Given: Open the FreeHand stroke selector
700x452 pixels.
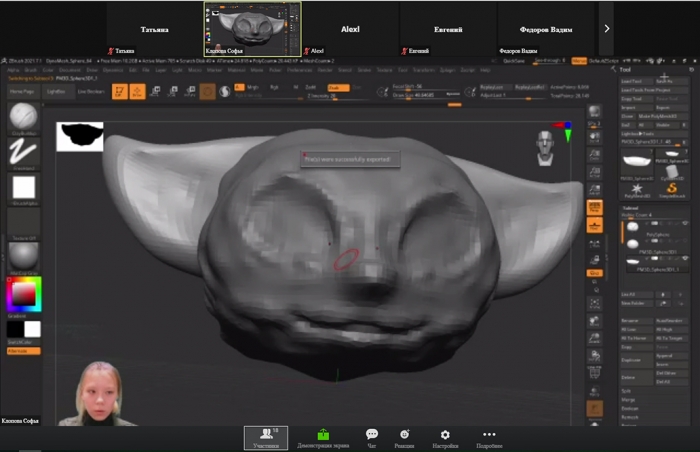Looking at the screenshot, I should (24, 152).
